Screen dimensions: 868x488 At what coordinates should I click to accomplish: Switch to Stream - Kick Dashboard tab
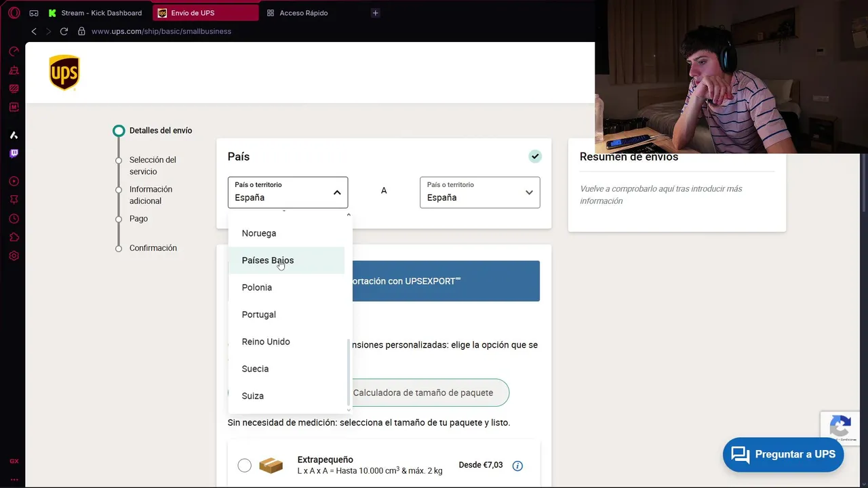click(96, 13)
